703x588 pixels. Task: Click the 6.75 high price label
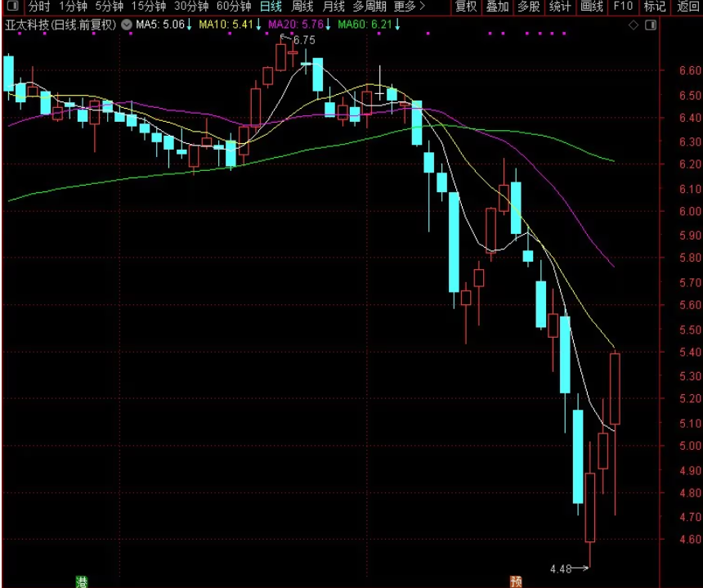coord(304,40)
